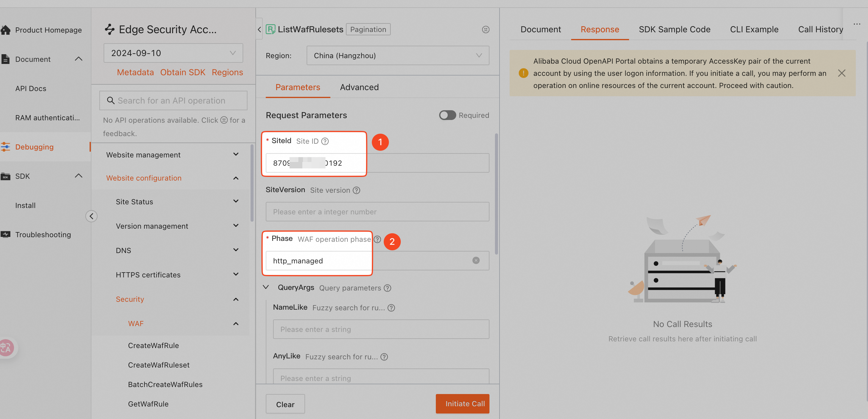This screenshot has height=419, width=868.
Task: Collapse the SDK sidebar group
Action: (79, 176)
